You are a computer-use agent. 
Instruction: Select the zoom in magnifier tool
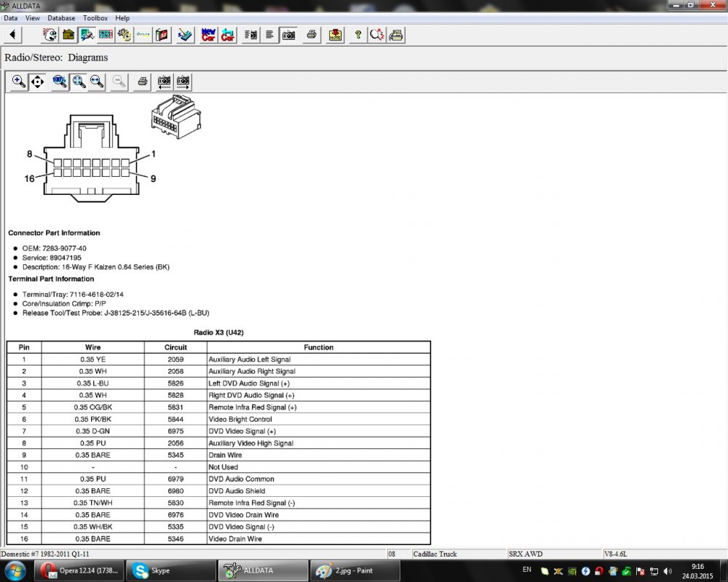click(19, 82)
